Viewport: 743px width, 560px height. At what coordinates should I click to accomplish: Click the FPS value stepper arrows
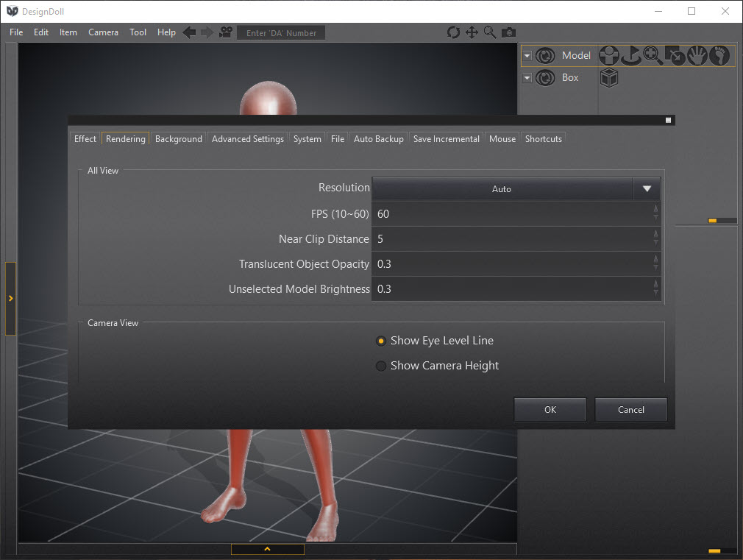[x=655, y=213]
